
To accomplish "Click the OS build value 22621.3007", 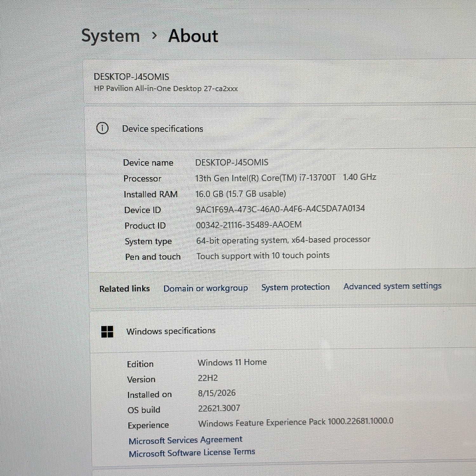I will [219, 408].
